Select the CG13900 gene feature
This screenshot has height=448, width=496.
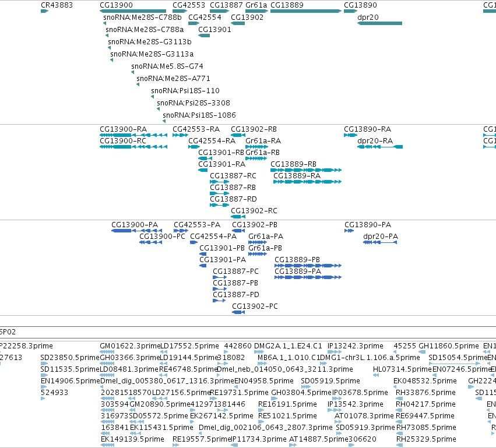point(133,11)
